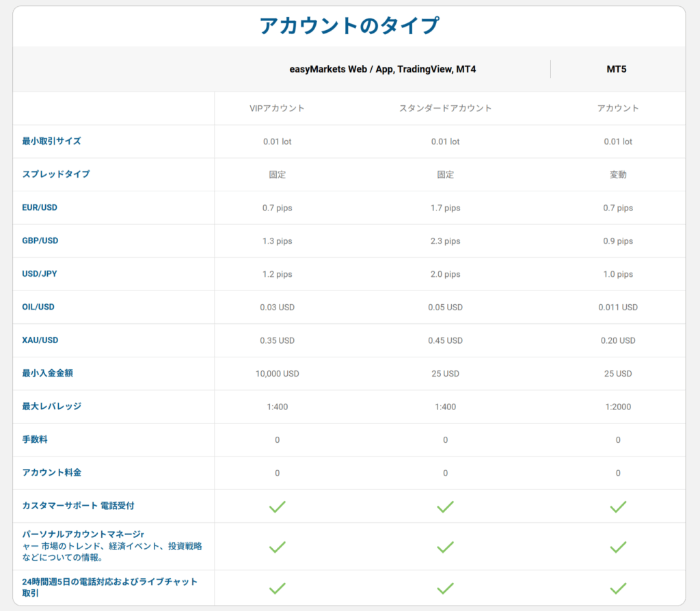
Task: Click the VIPアカウント column label
Action: tap(277, 108)
